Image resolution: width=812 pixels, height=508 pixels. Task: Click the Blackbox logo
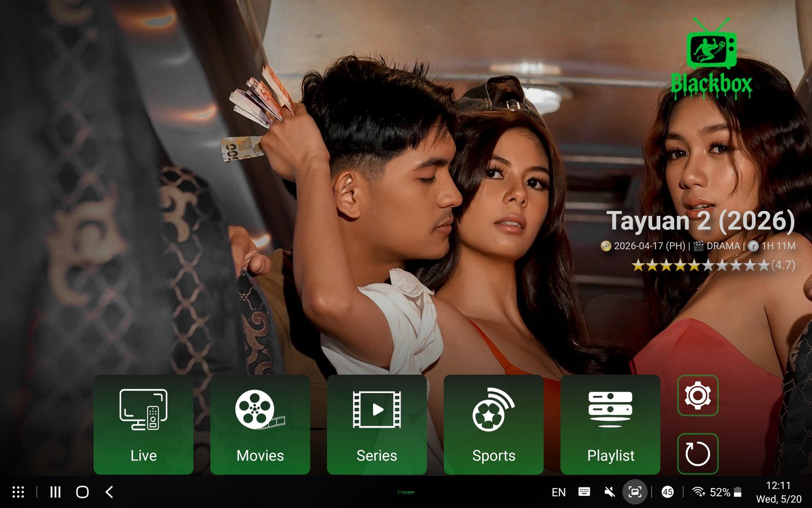(711, 58)
